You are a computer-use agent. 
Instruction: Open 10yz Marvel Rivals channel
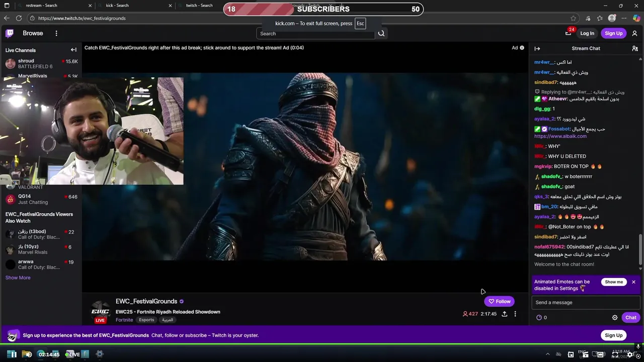coord(41,249)
